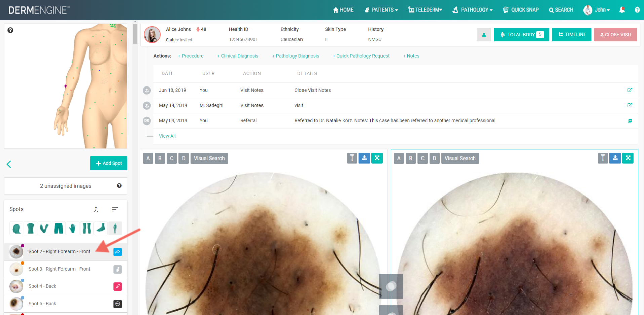Viewport: 644px width, 315px height.
Task: Toggle B in right image viewer
Action: (x=411, y=159)
